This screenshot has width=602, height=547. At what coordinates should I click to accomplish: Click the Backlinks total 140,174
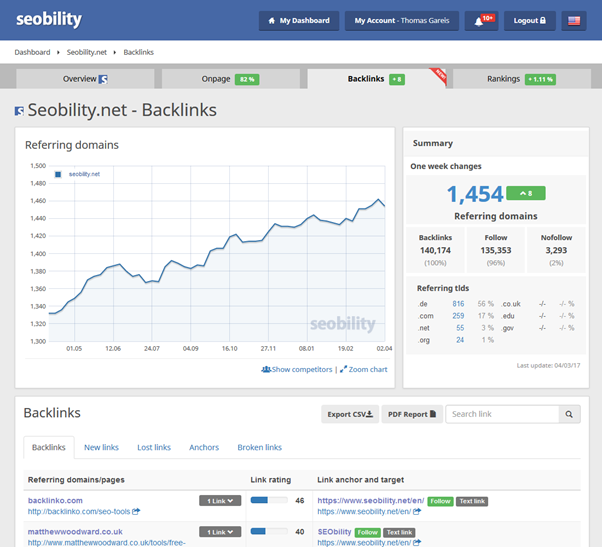(435, 250)
